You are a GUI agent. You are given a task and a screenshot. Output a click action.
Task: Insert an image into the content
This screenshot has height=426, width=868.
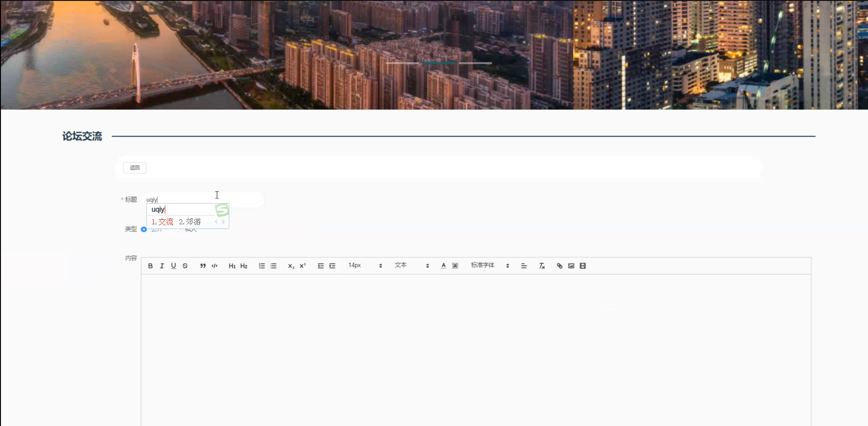click(x=571, y=265)
